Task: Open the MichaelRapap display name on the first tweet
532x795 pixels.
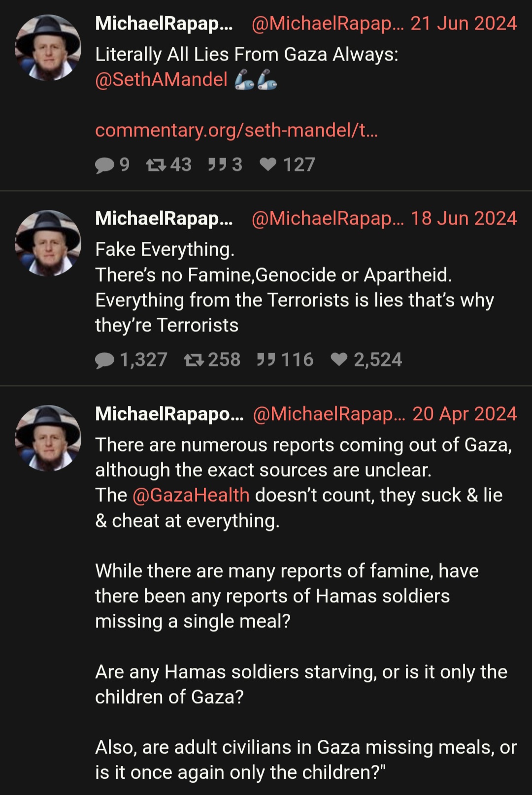Action: [x=164, y=23]
